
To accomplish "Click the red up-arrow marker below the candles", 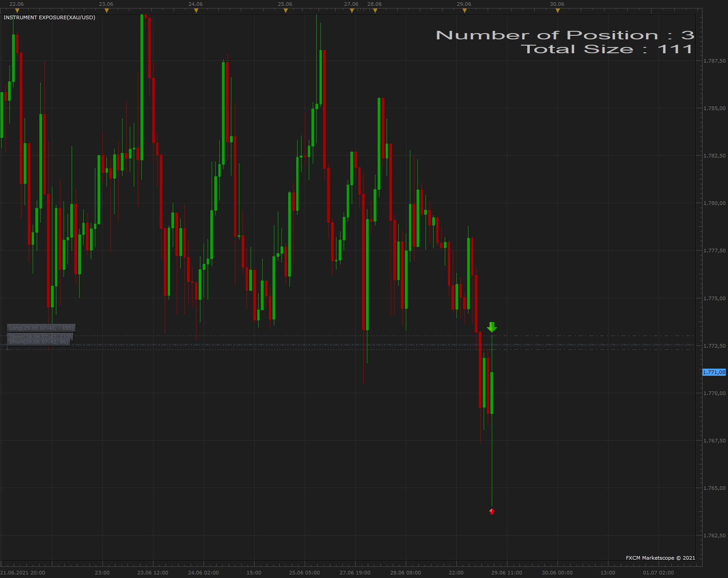I will click(492, 511).
